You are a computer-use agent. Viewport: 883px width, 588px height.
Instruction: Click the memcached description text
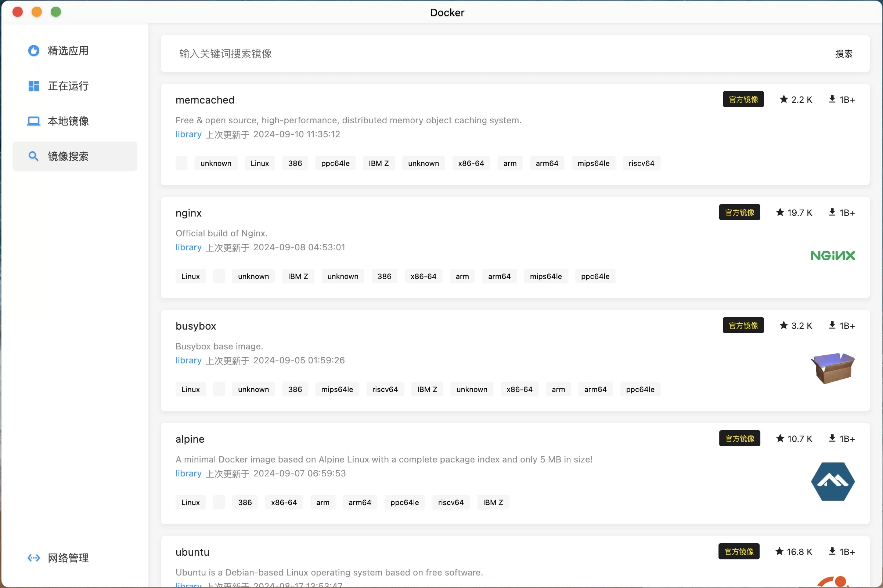[x=348, y=120]
